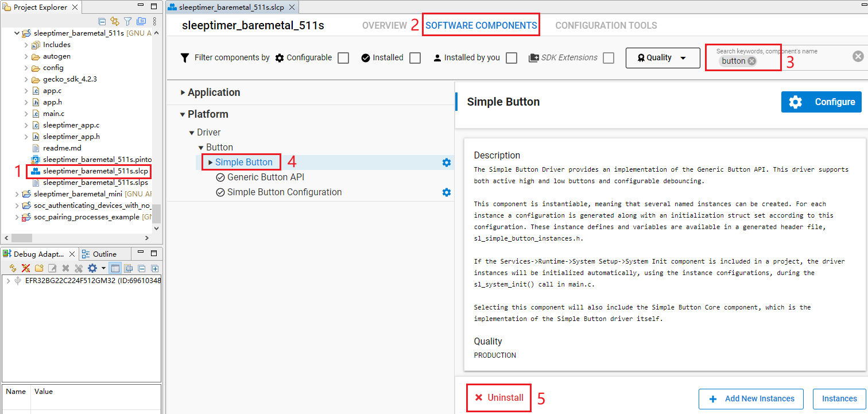868x414 pixels.
Task: Tick the Installed by you checkbox
Action: coord(511,58)
